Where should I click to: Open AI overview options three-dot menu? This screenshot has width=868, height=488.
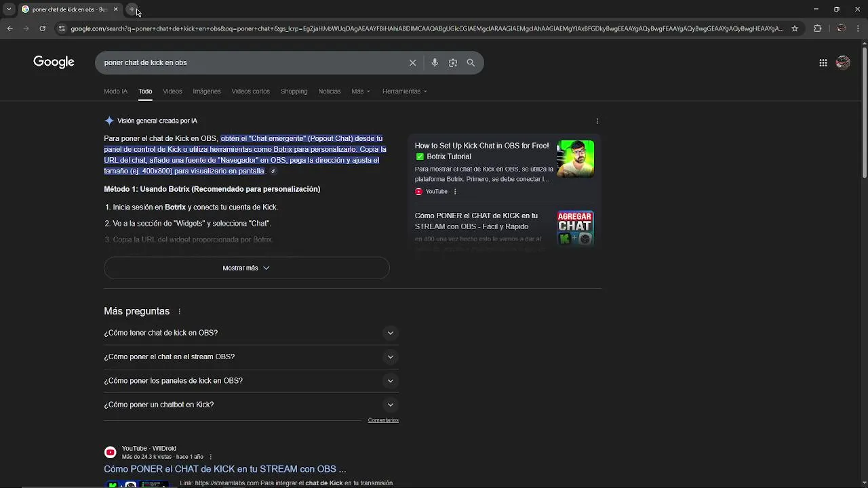597,121
